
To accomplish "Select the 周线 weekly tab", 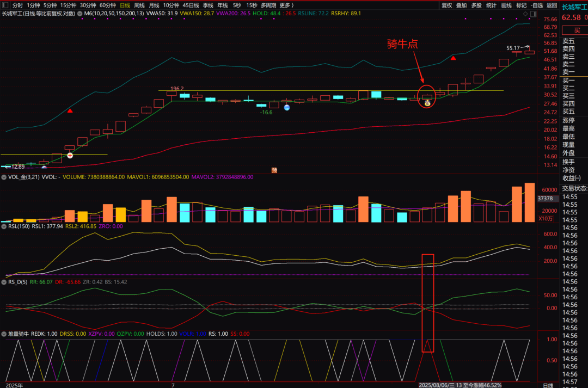I will click(x=139, y=5).
